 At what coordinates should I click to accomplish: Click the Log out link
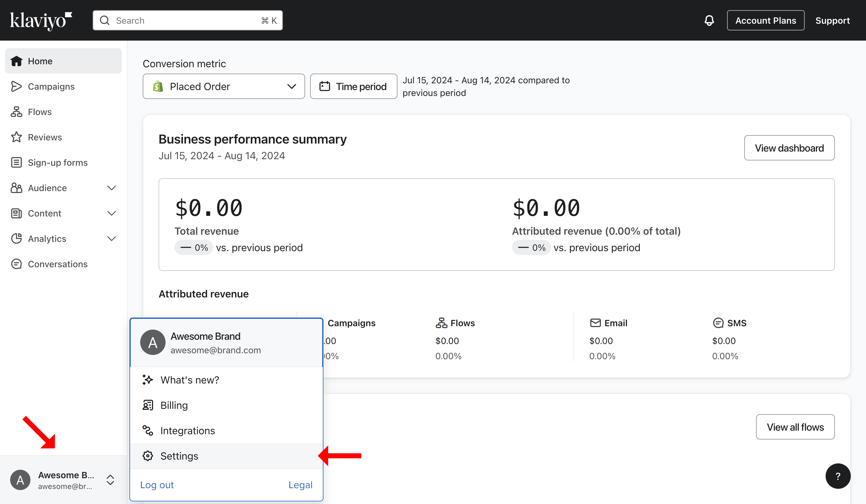(x=157, y=485)
